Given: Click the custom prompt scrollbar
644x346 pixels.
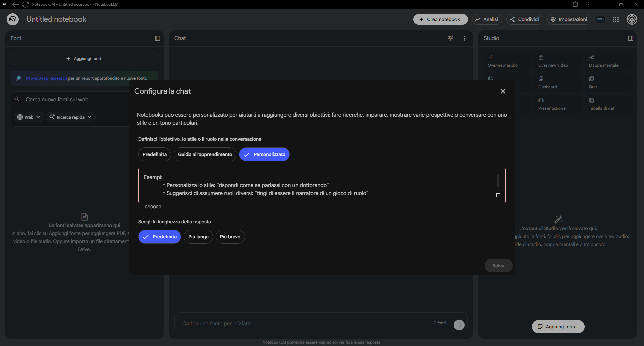Looking at the screenshot, I should coord(498,181).
